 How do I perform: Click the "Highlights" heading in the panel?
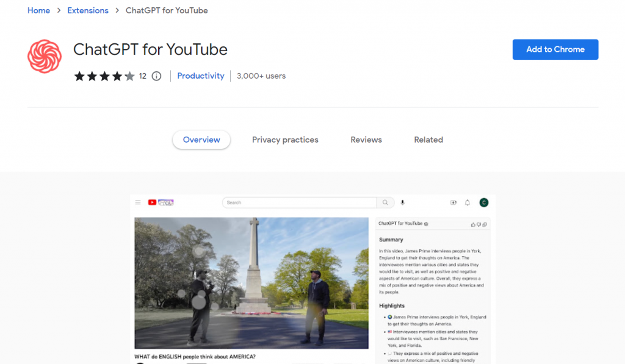(x=392, y=306)
